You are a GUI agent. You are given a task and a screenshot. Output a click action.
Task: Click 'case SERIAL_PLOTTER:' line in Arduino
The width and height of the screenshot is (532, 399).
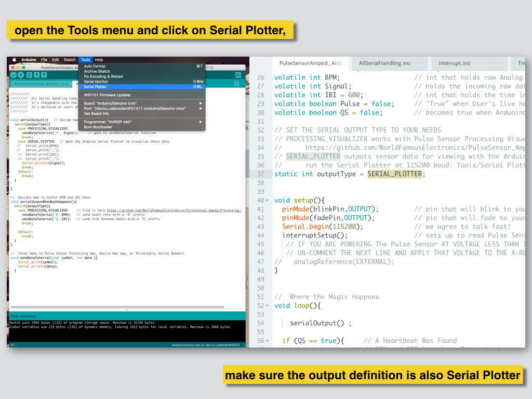pyautogui.click(x=37, y=141)
